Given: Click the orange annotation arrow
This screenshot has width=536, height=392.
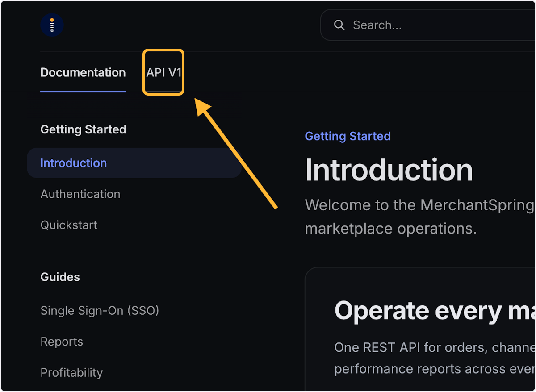Looking at the screenshot, I should (x=237, y=154).
